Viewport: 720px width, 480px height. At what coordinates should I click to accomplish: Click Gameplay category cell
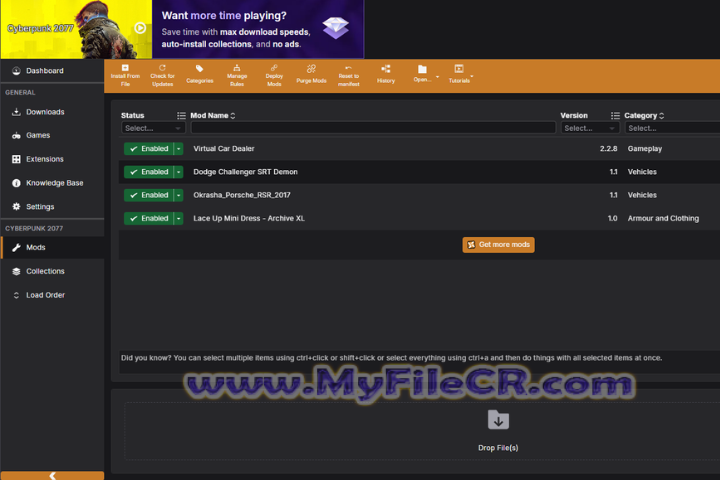coord(645,149)
